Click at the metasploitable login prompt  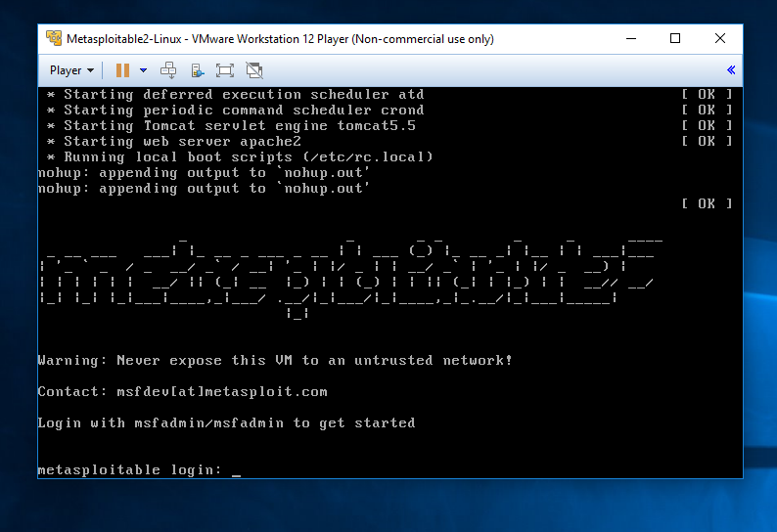pyautogui.click(x=139, y=469)
